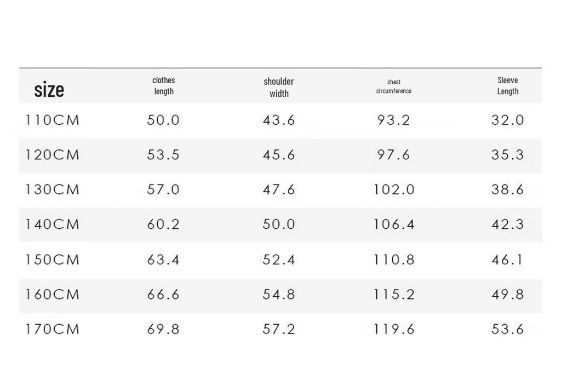Viewport: 561px width, 392px height.
Task: Click the 140CM size row label
Action: tap(52, 224)
